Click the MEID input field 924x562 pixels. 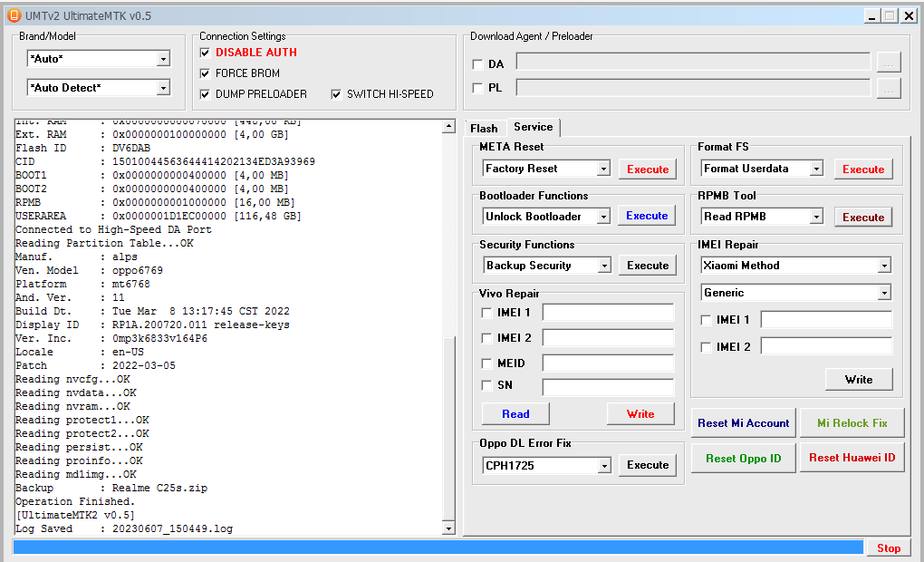608,363
